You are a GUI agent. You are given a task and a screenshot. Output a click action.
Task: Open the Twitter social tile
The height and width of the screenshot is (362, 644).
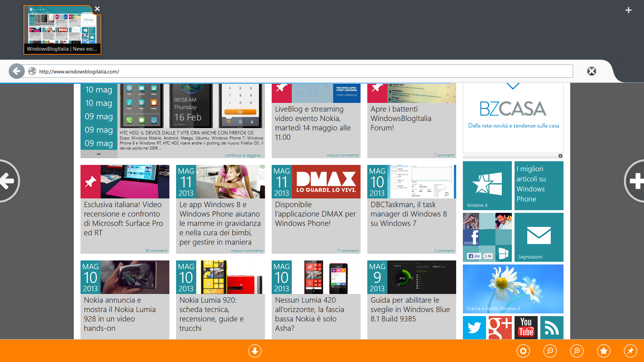[474, 327]
